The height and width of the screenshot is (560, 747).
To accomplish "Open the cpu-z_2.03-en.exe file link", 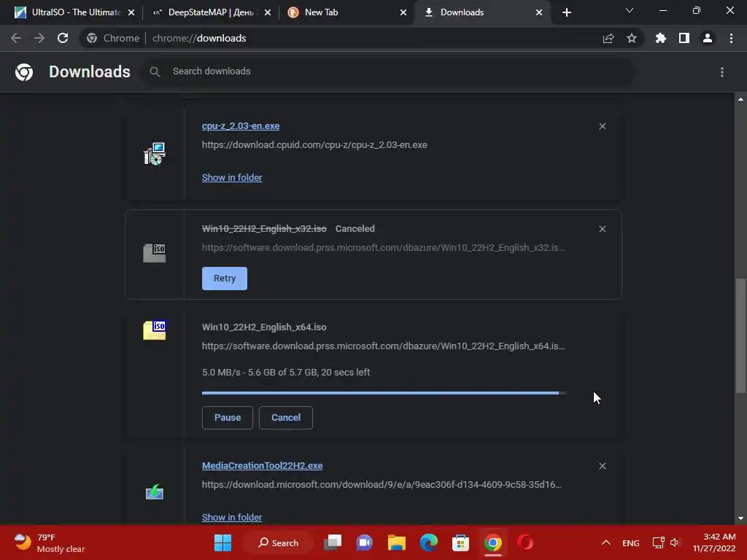I will 241,126.
